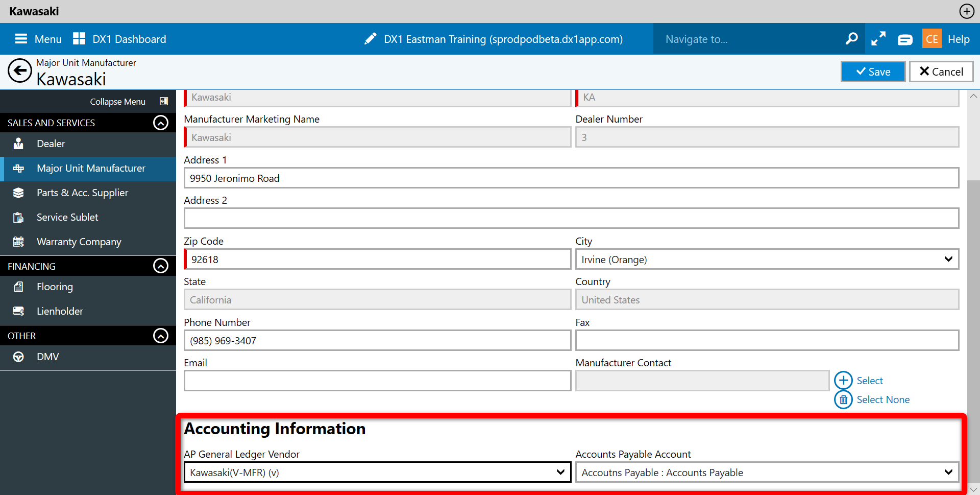Click the Zip Code field
The height and width of the screenshot is (495, 980).
pyautogui.click(x=377, y=260)
